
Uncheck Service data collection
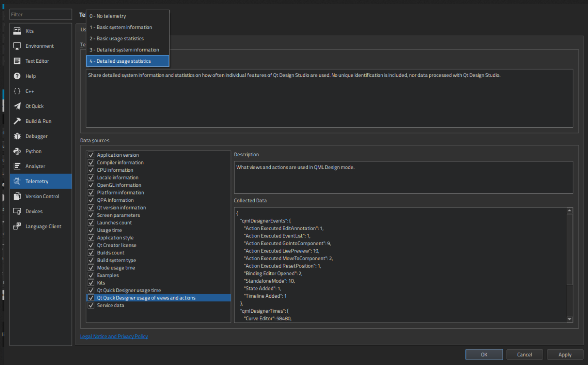click(x=91, y=305)
